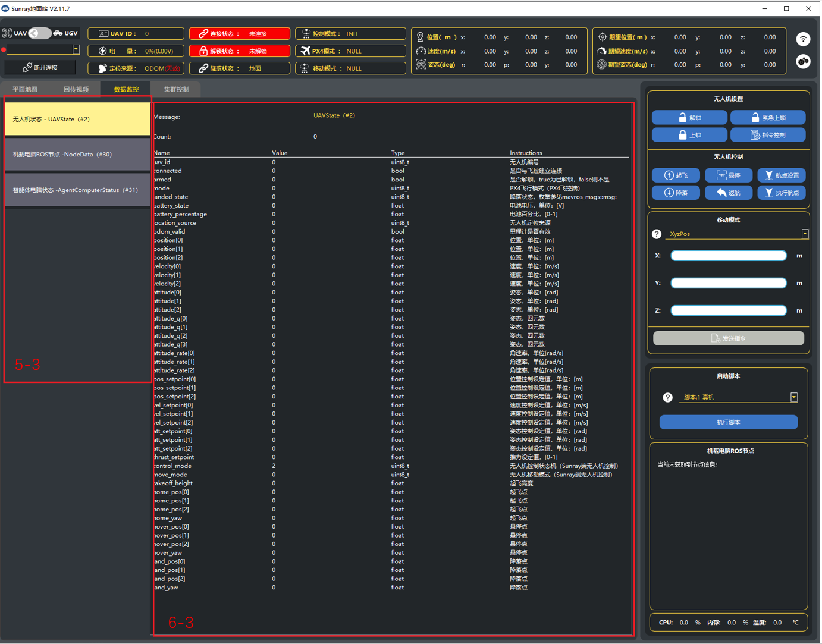Click the padlock 解锁状态 icon
Image resolution: width=822 pixels, height=644 pixels.
(x=203, y=51)
